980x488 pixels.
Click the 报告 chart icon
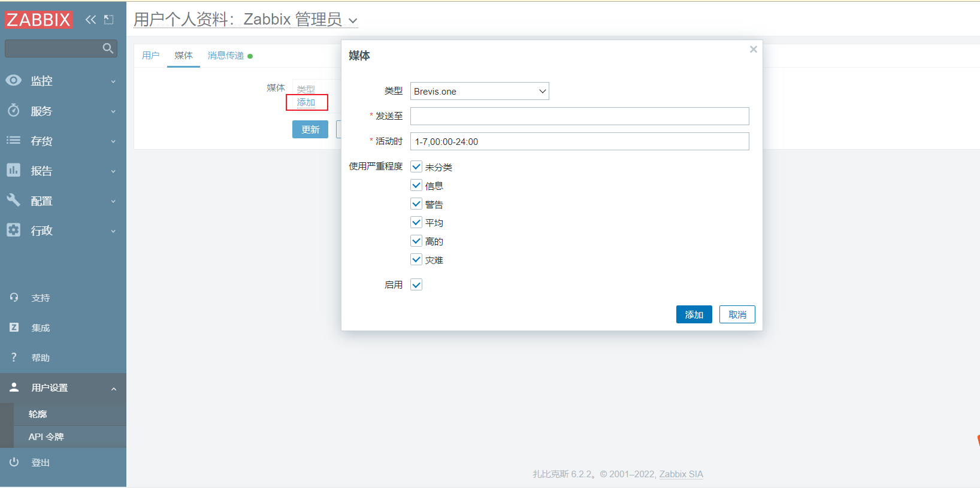(x=13, y=170)
